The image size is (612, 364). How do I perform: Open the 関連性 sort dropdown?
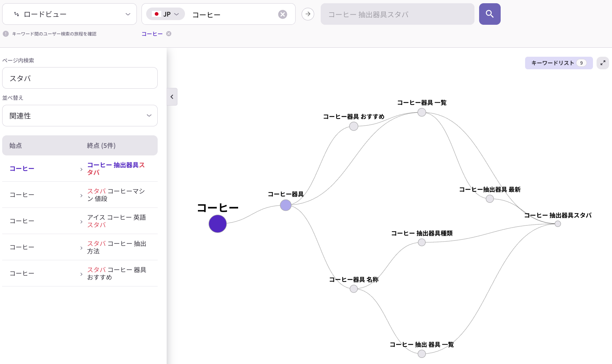80,116
